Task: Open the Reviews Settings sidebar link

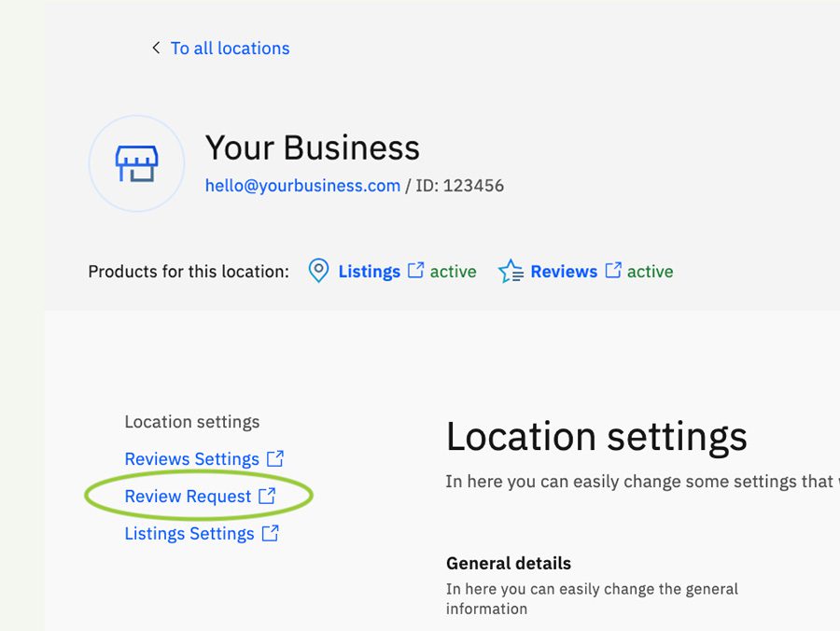Action: (x=191, y=459)
